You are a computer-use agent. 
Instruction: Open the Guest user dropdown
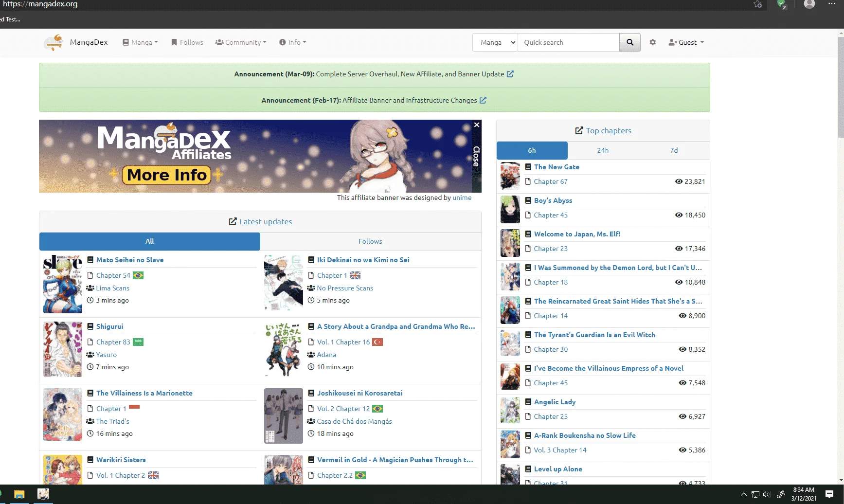pyautogui.click(x=686, y=42)
